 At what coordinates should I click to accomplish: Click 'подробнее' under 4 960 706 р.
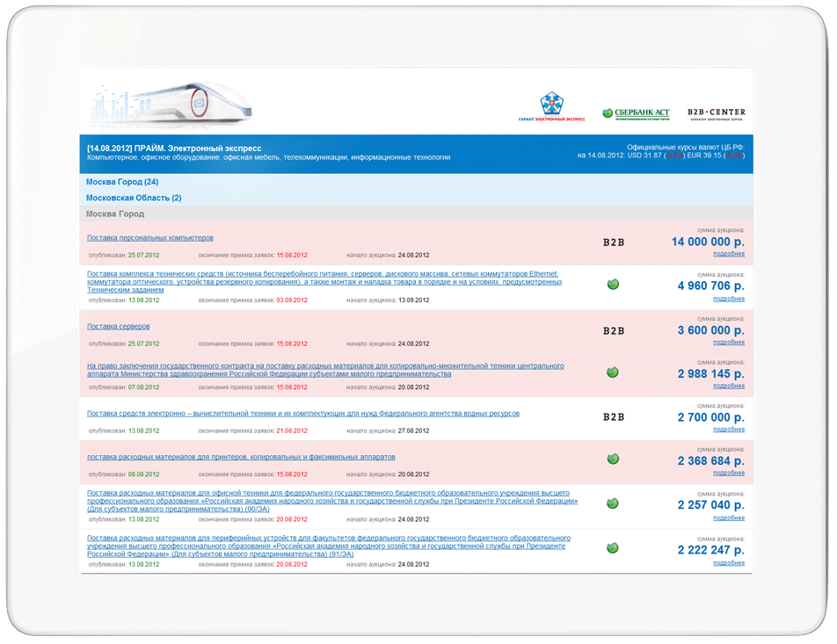coord(729,299)
